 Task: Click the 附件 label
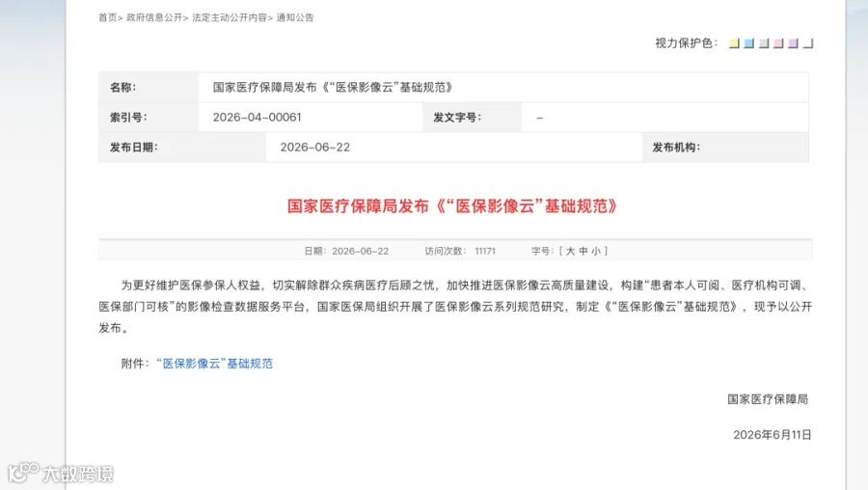pyautogui.click(x=135, y=364)
